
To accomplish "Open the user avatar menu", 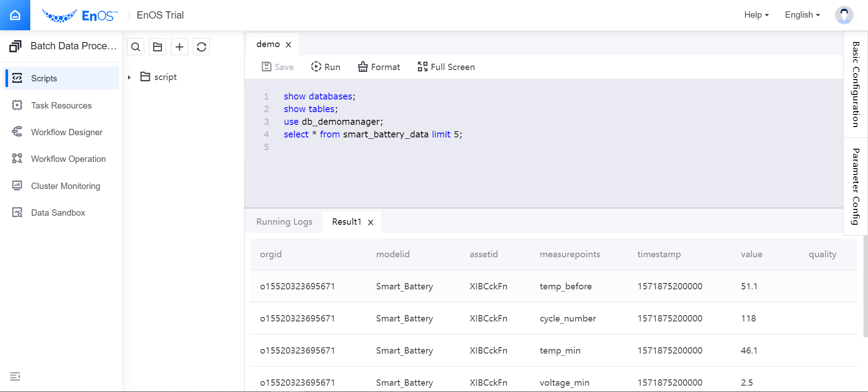I will coord(844,15).
